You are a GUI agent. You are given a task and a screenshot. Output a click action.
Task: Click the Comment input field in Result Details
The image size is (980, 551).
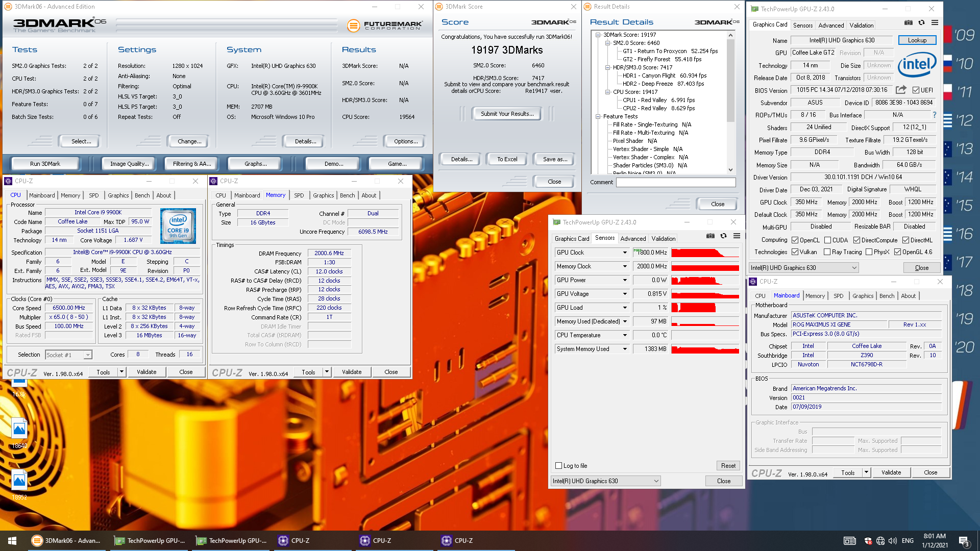[x=676, y=182]
